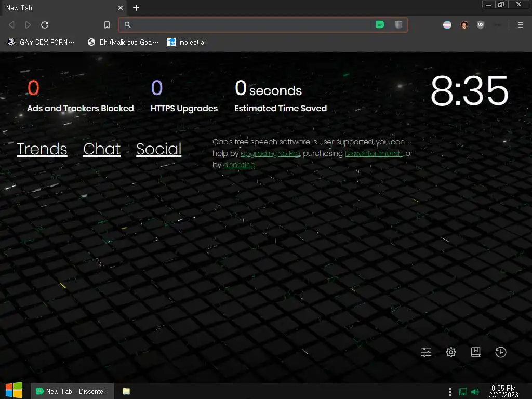Viewport: 532px width, 399px height.
Task: Open a new tab with plus button
Action: [136, 8]
